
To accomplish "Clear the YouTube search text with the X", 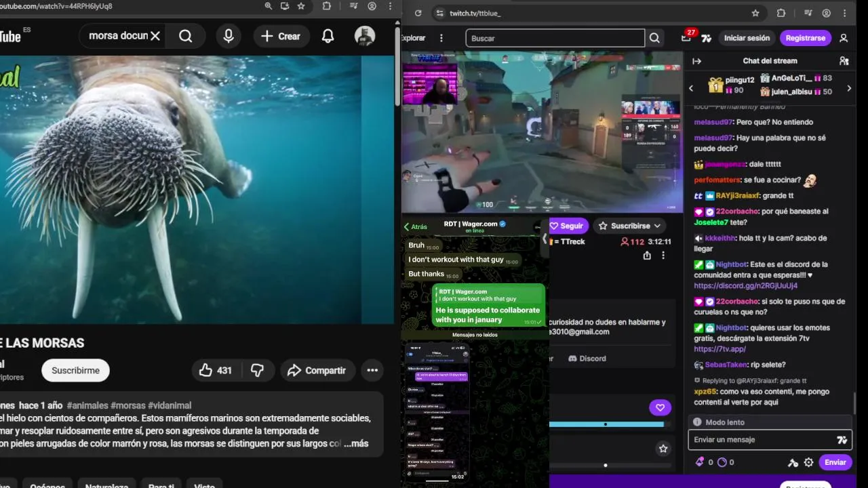I will [x=155, y=36].
